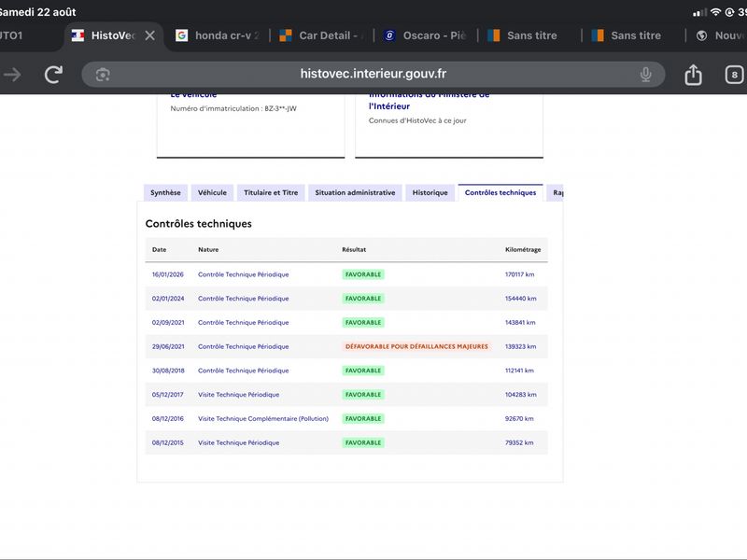The width and height of the screenshot is (747, 560).
Task: Switch to the Oscaro tab
Action: (426, 35)
